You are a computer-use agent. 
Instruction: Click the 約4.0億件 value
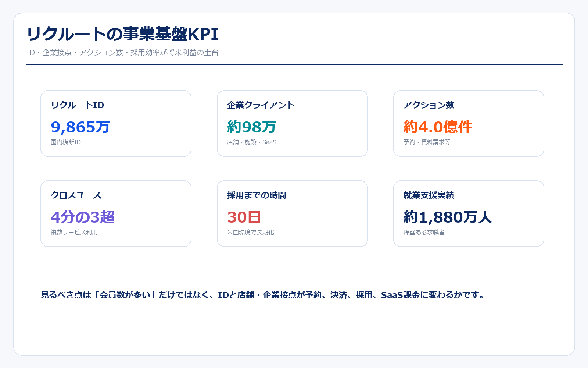coord(438,127)
